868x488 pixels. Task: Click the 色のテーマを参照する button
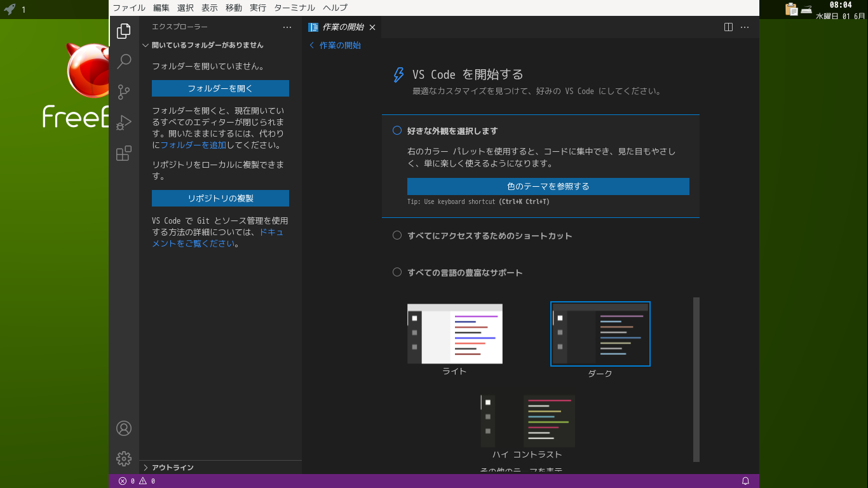click(548, 186)
